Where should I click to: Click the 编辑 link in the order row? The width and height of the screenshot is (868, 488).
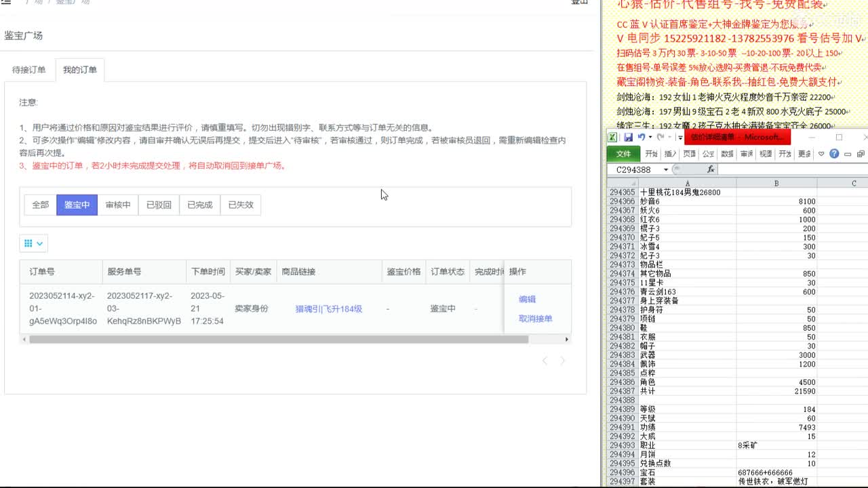(x=526, y=299)
